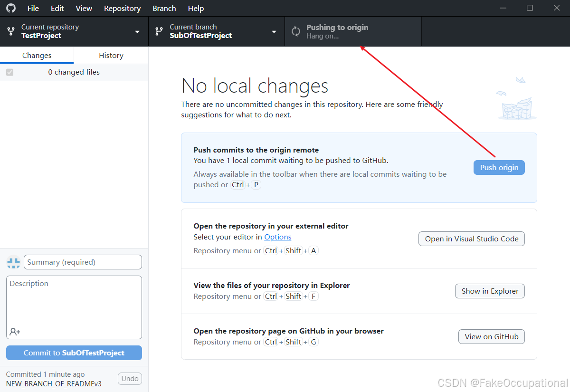
Task: Click the Show in Explorer button
Action: coord(490,291)
